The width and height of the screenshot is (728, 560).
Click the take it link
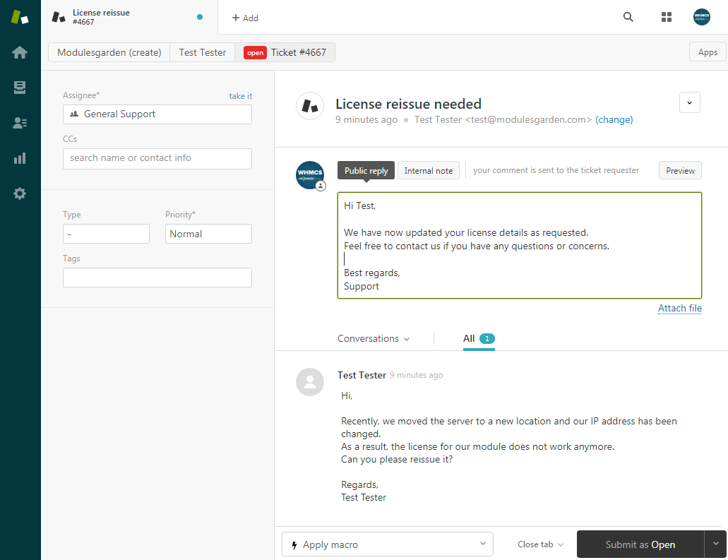241,95
